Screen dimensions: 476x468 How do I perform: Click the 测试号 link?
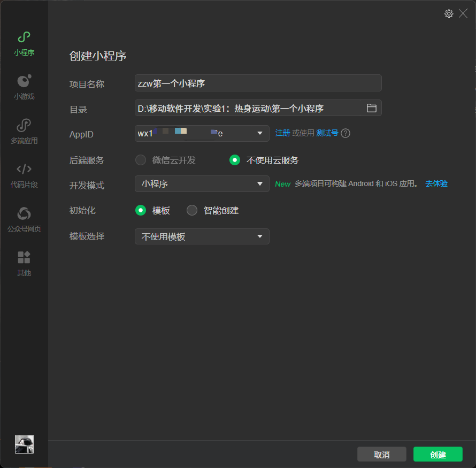(x=327, y=133)
